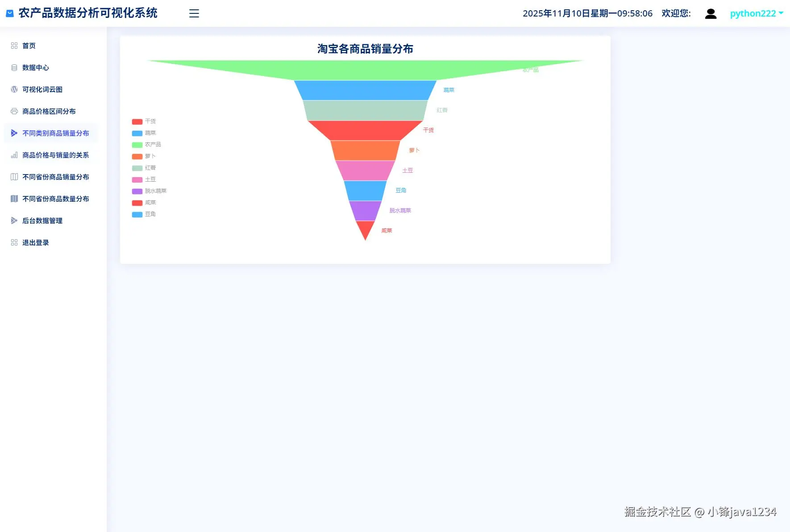Click the pink 土豆 funnel segment
790x532 pixels.
pyautogui.click(x=365, y=170)
